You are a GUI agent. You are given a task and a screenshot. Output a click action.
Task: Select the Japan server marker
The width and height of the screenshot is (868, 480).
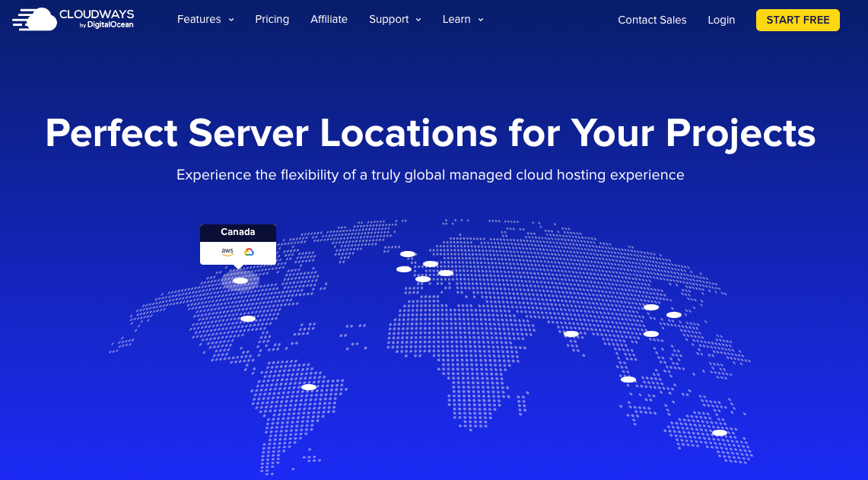[x=674, y=315]
